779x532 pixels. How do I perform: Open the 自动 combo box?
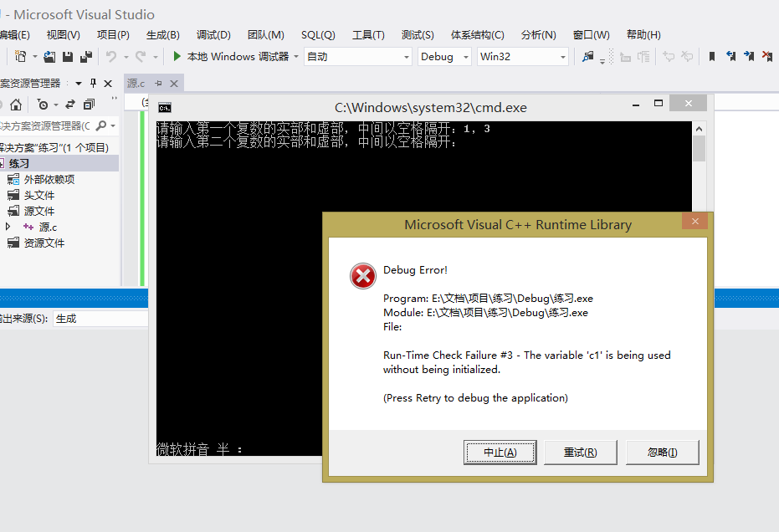tap(358, 57)
